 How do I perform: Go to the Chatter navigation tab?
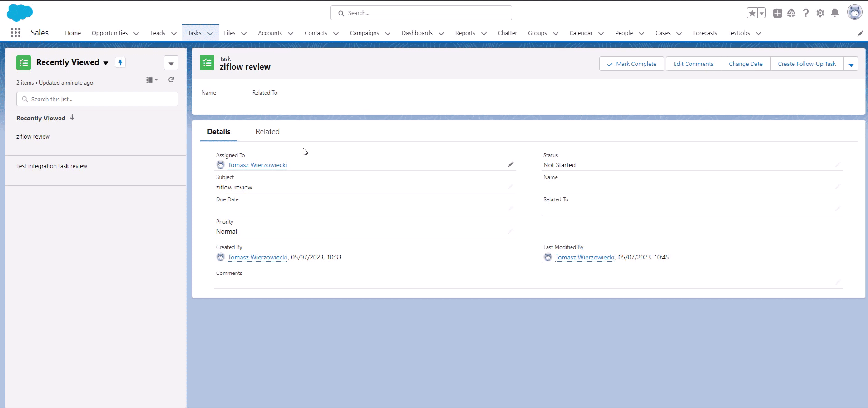pos(507,33)
